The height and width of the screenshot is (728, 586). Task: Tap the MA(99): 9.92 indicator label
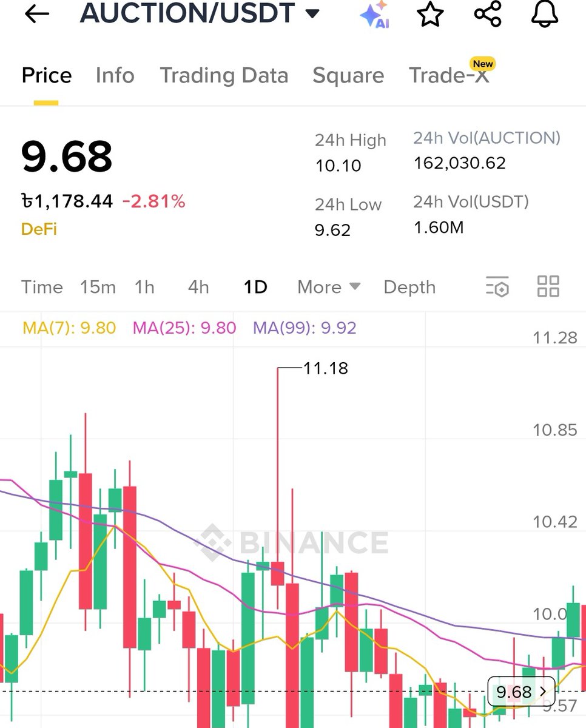[305, 328]
